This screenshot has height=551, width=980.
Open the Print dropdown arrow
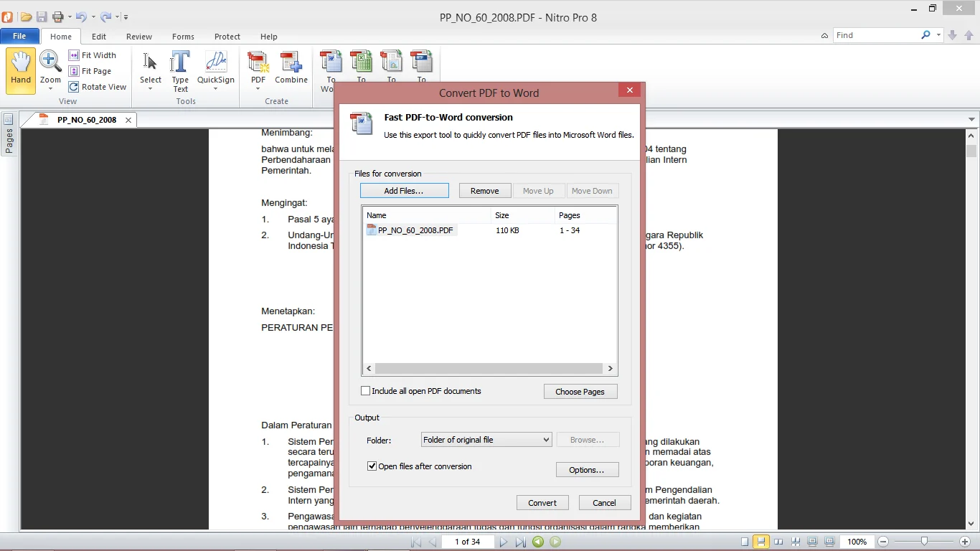(70, 17)
